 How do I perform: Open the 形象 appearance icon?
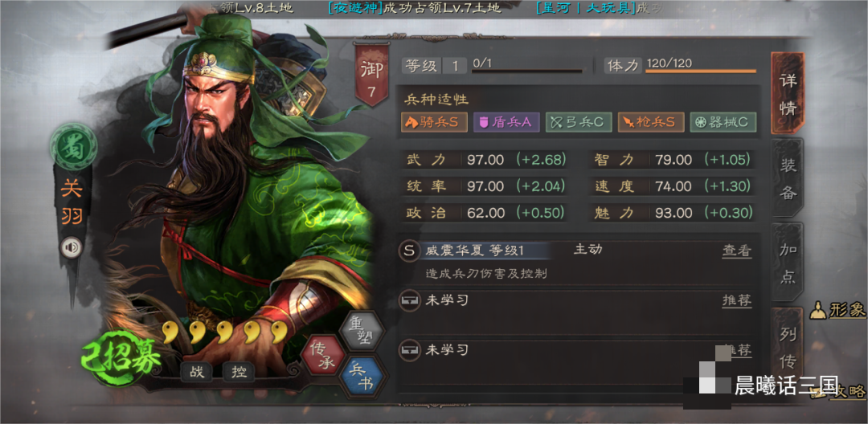click(837, 311)
